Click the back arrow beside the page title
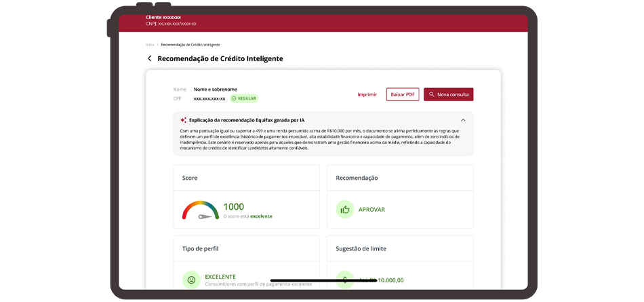The height and width of the screenshot is (302, 644). point(150,58)
